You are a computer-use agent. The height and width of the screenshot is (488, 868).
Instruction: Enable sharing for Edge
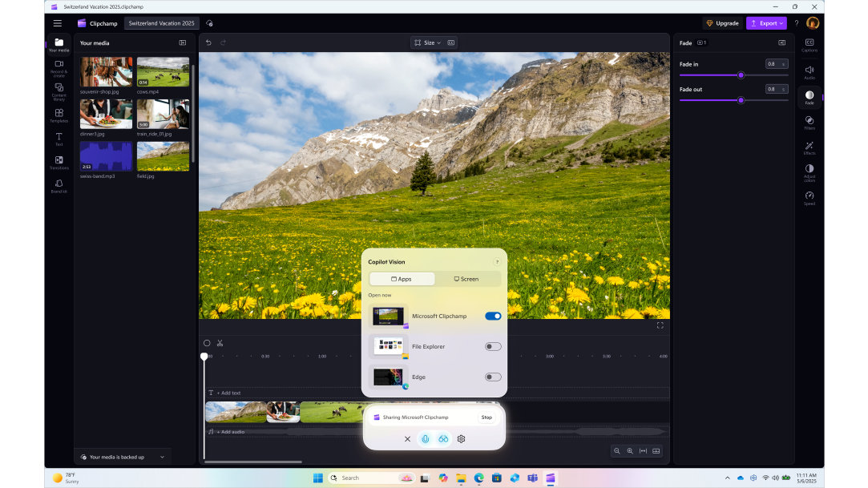pos(493,377)
